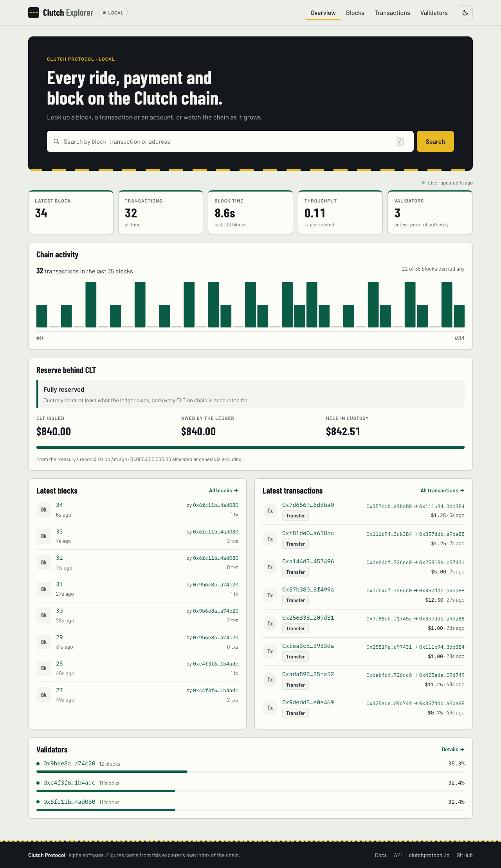
Task: Follow the All transactions link
Action: (x=442, y=490)
